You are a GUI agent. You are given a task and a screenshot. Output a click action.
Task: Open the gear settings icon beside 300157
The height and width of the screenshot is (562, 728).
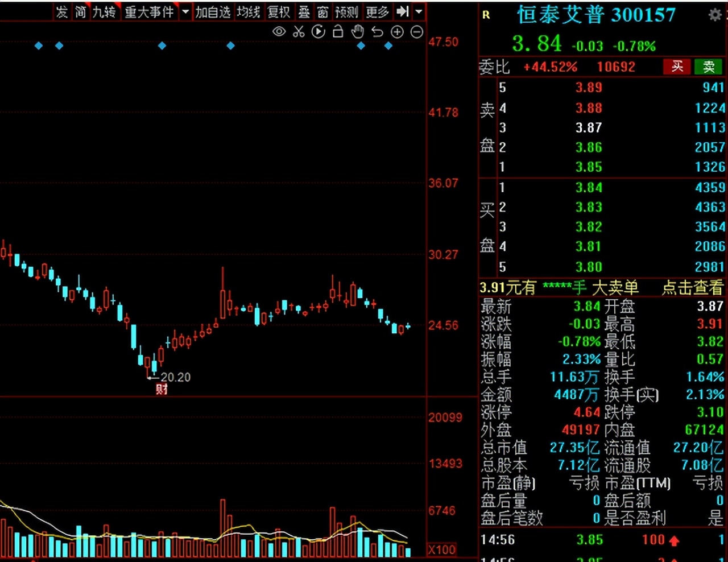pos(715,15)
